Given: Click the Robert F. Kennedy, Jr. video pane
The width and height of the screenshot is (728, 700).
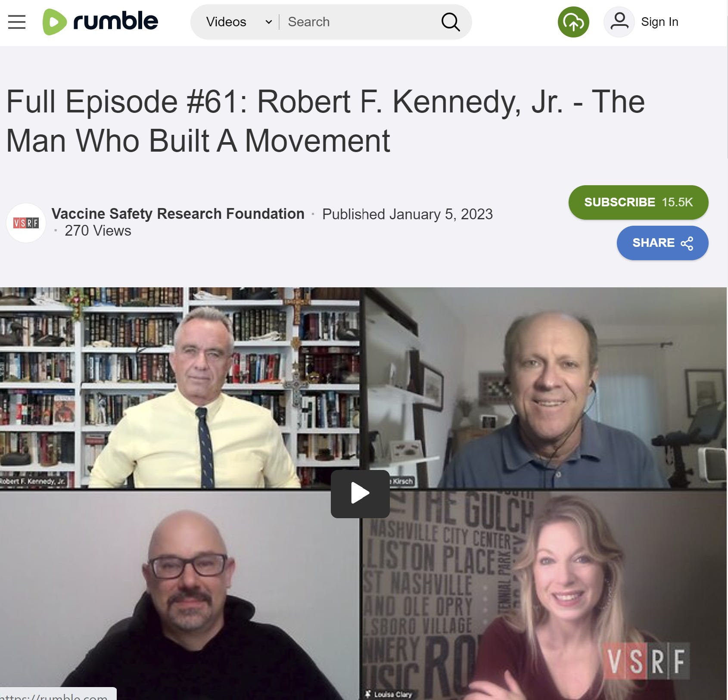Looking at the screenshot, I should click(180, 388).
